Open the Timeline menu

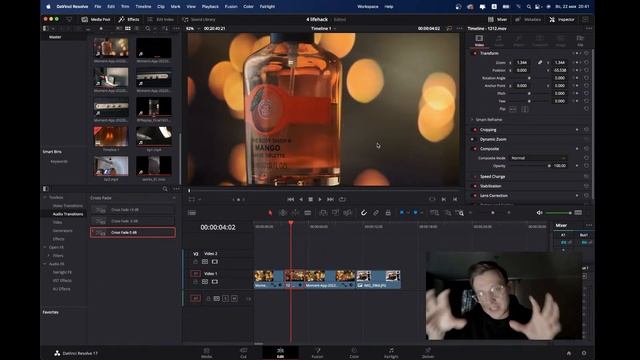pyautogui.click(x=143, y=7)
